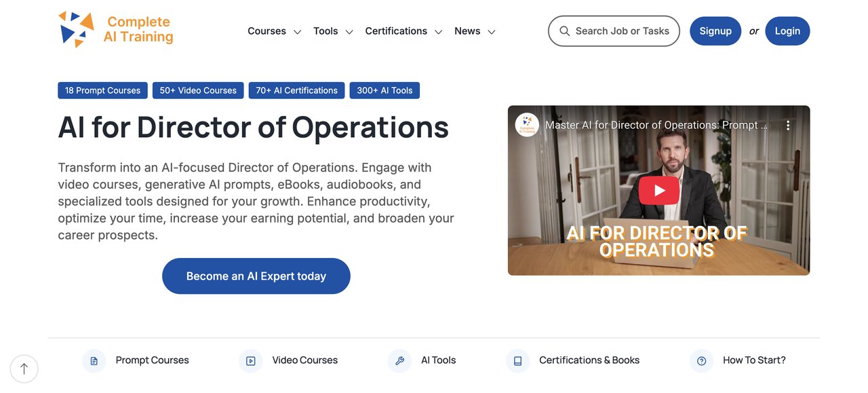Screen dimensions: 868x393
Task: Click the Login button
Action: point(787,31)
